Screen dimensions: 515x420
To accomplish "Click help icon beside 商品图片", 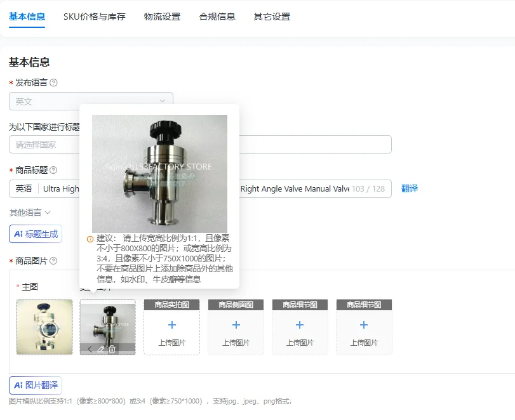I will coord(53,261).
